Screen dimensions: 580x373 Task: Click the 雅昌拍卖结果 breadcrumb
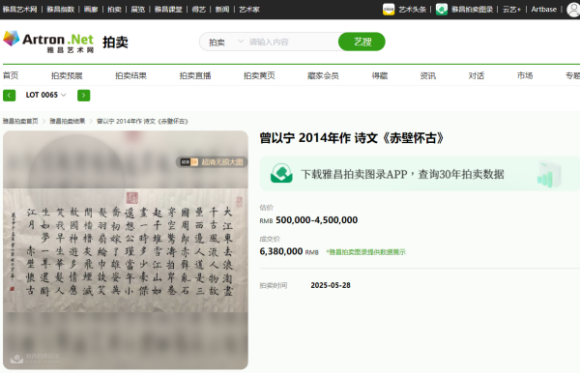tap(67, 121)
